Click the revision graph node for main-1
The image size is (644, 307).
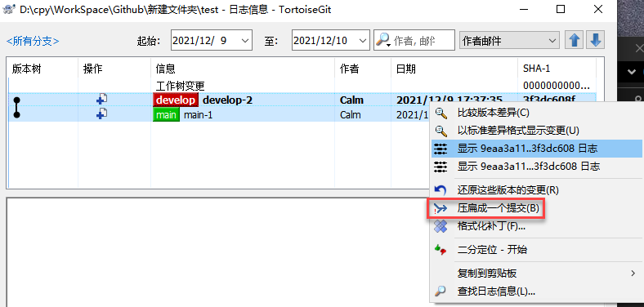click(x=16, y=114)
